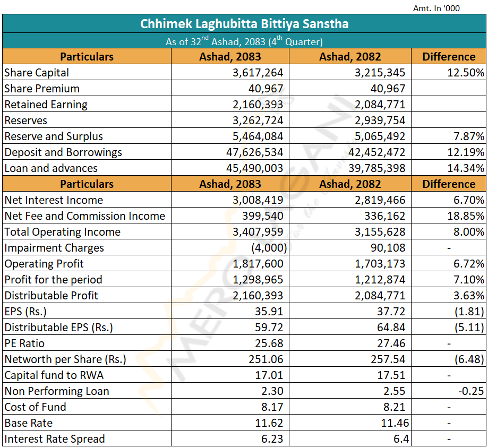Click profit value 1,298,965
488x448 pixels.
point(258,279)
